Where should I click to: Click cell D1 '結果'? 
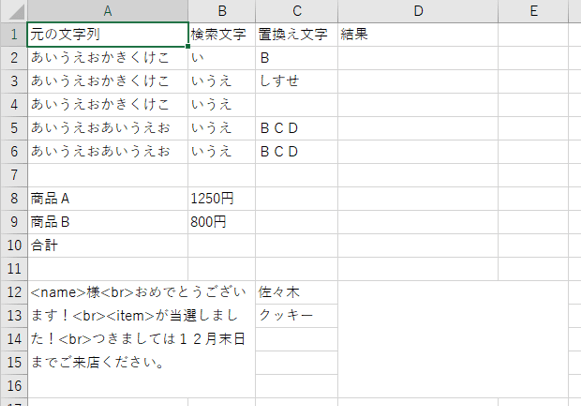coord(418,34)
